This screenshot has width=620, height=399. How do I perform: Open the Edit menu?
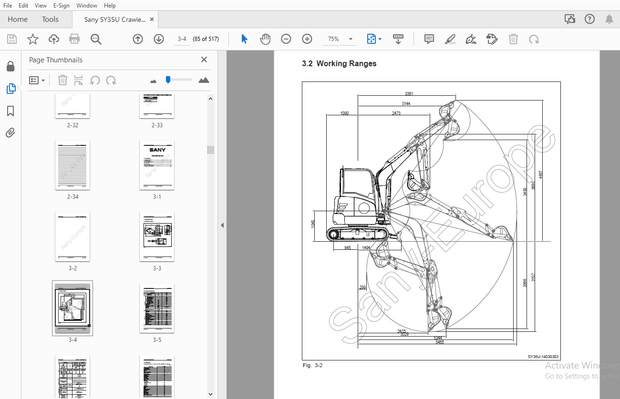click(23, 6)
